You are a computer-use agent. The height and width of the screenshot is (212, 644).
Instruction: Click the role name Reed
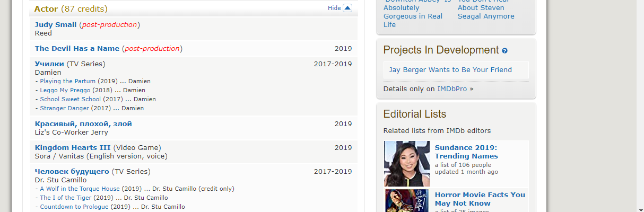pos(43,33)
